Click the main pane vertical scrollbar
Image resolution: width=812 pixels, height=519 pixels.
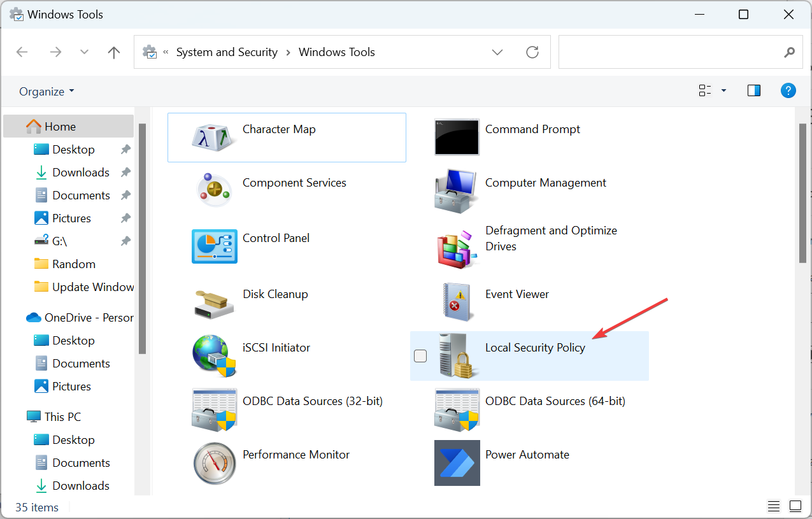802,193
